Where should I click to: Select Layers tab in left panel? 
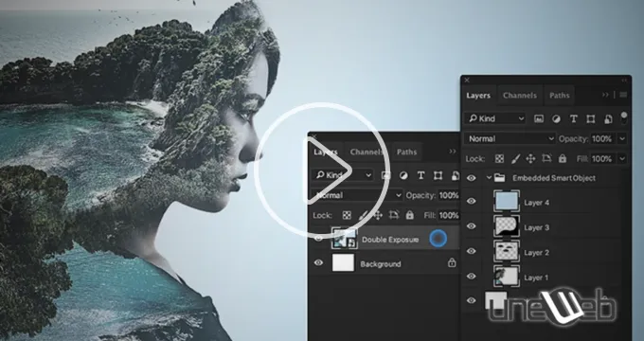click(x=326, y=152)
